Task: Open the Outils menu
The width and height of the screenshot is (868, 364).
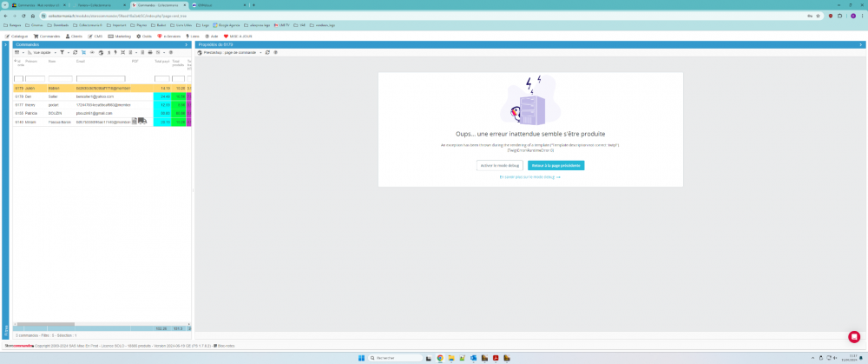Action: tap(144, 36)
